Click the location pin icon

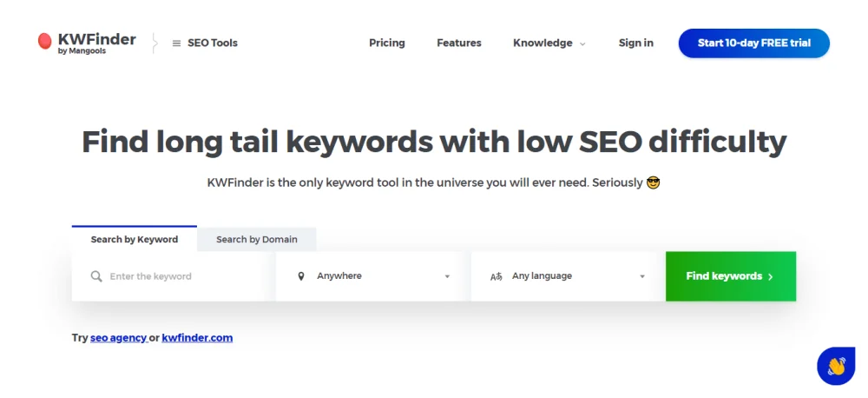point(301,276)
